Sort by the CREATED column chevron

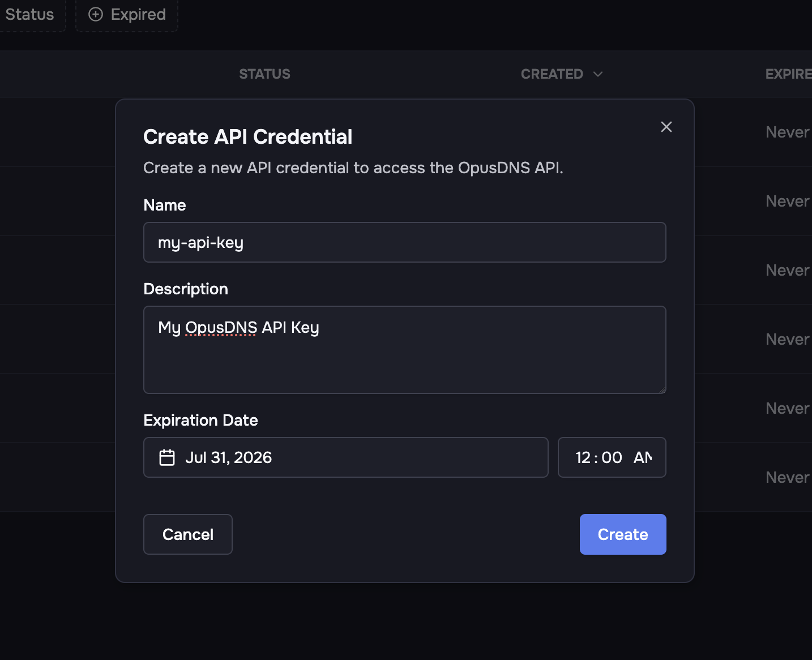click(598, 74)
